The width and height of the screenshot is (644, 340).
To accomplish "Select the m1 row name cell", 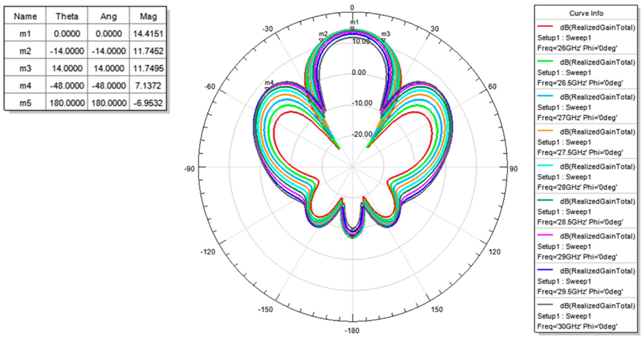I will pyautogui.click(x=25, y=33).
